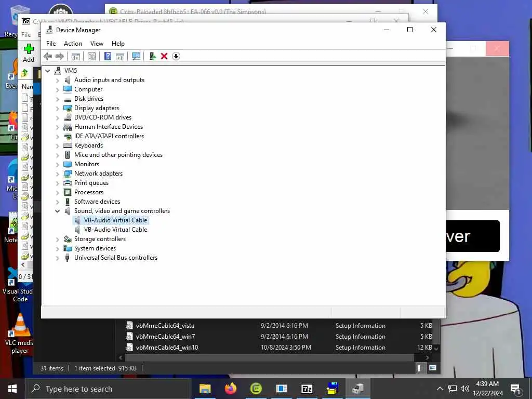Select the second VB-Audio Virtual Cable entry
Image resolution: width=532 pixels, height=399 pixels.
click(x=115, y=230)
